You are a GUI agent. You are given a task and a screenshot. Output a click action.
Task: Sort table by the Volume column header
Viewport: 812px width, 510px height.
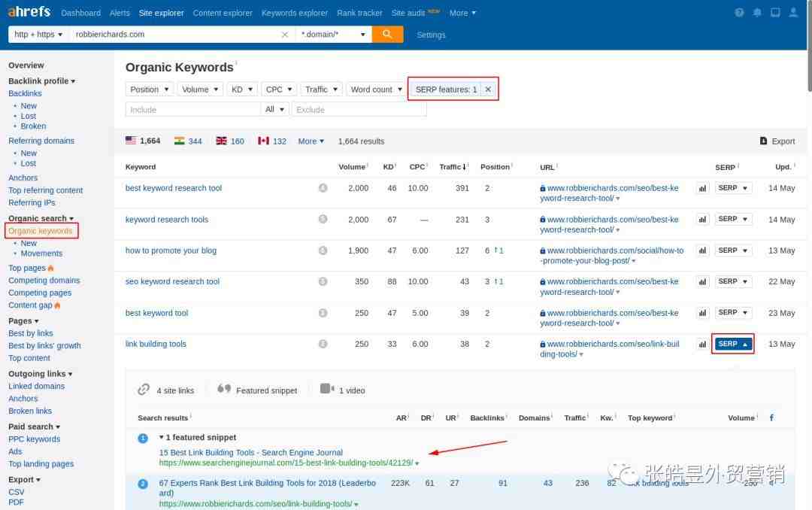tap(352, 167)
